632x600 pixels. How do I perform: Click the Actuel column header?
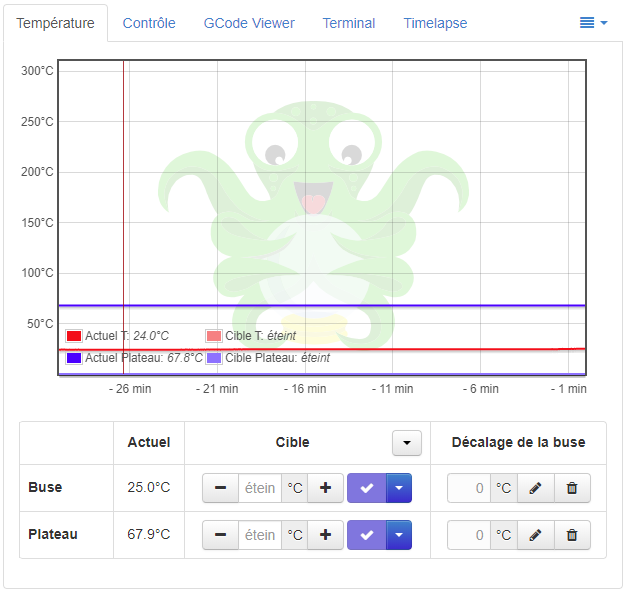[x=149, y=442]
